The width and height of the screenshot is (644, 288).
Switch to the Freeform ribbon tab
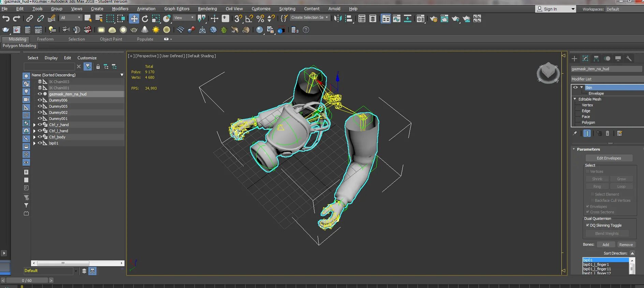pyautogui.click(x=45, y=39)
